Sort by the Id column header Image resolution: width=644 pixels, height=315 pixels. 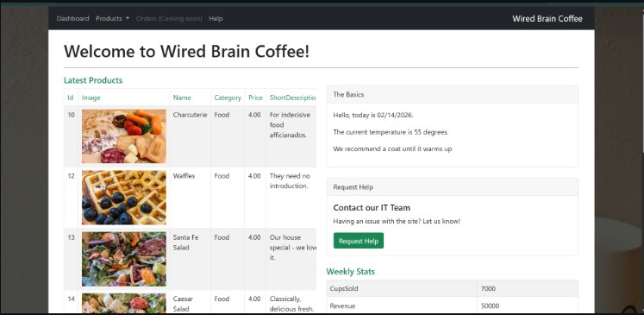click(x=71, y=98)
